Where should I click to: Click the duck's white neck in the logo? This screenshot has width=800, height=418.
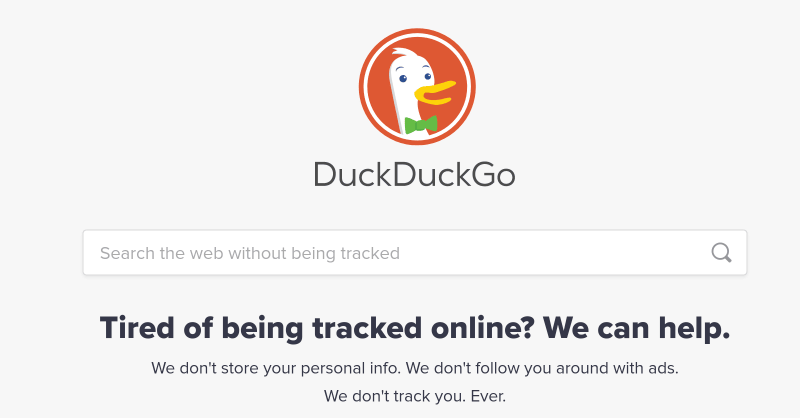406,110
